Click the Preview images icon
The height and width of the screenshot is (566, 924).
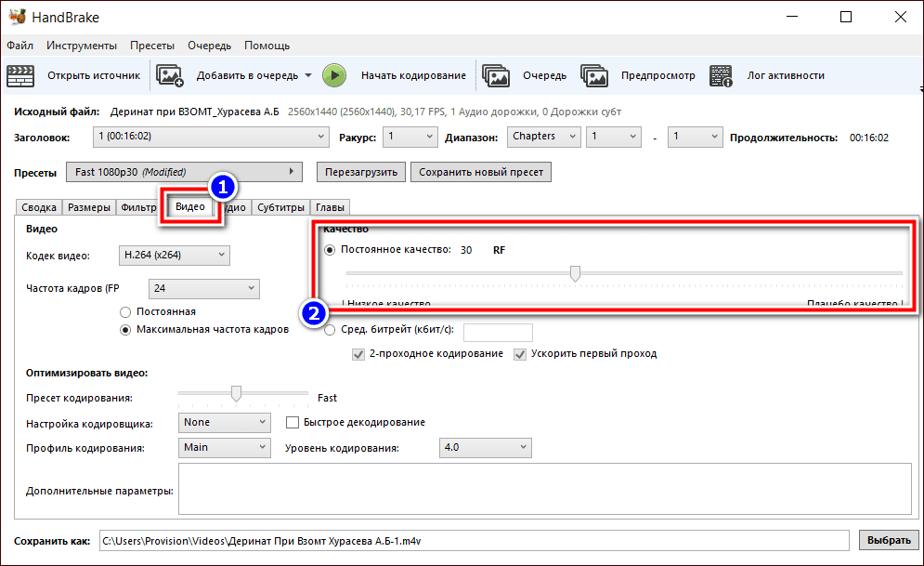[594, 75]
